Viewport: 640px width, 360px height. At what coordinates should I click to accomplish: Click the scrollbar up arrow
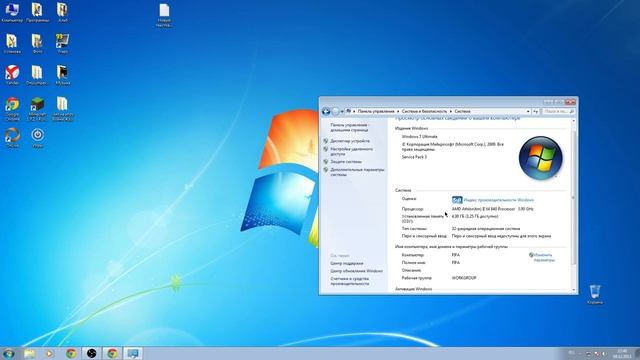click(x=573, y=121)
